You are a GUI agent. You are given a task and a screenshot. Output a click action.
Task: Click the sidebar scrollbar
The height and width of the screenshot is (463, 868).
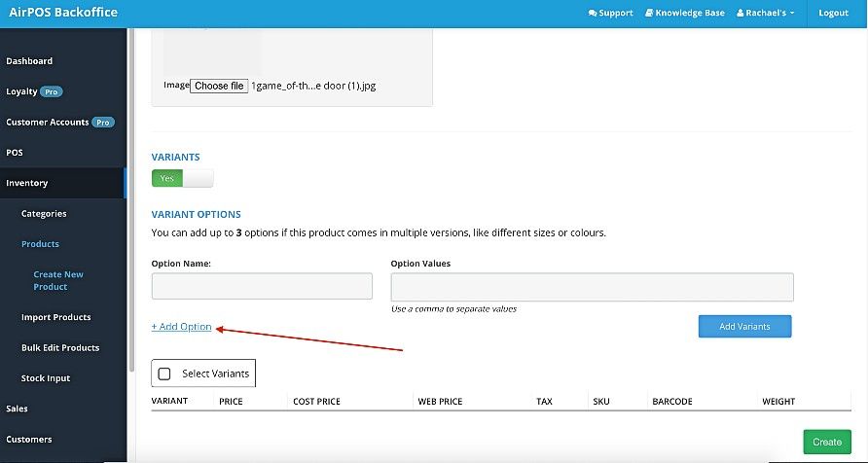[x=131, y=199]
